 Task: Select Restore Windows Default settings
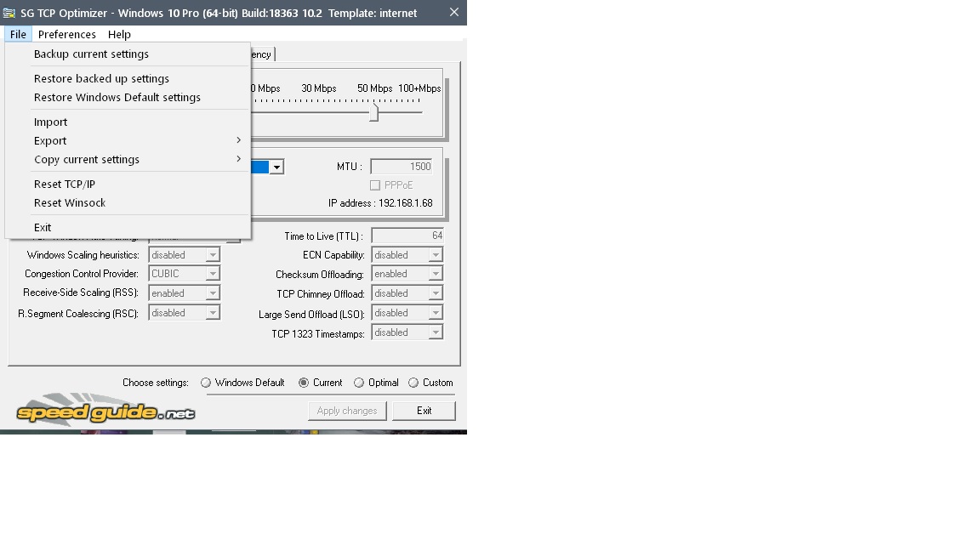pos(117,98)
